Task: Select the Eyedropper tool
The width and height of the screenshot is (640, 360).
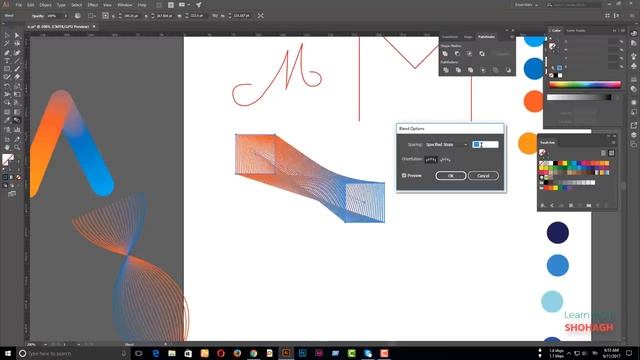Action: [7, 120]
